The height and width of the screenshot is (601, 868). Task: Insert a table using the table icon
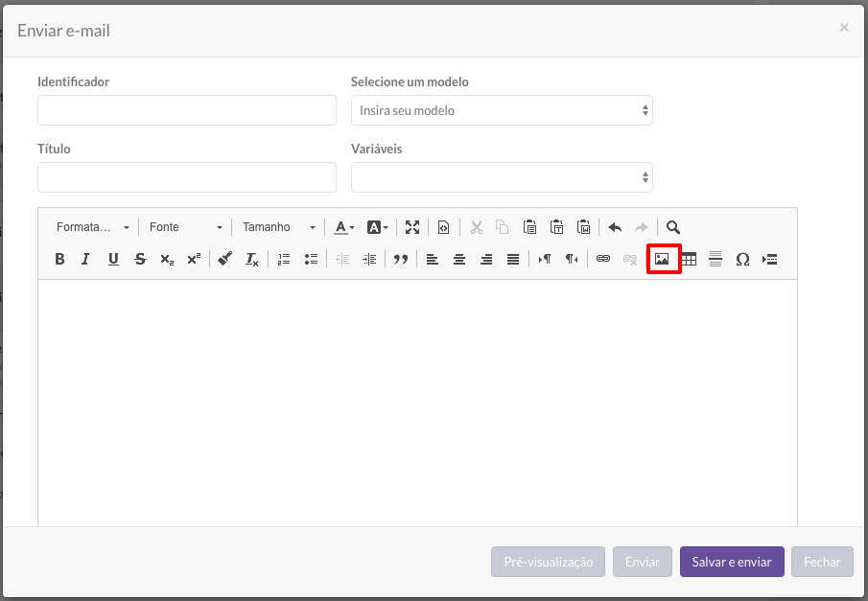point(689,259)
